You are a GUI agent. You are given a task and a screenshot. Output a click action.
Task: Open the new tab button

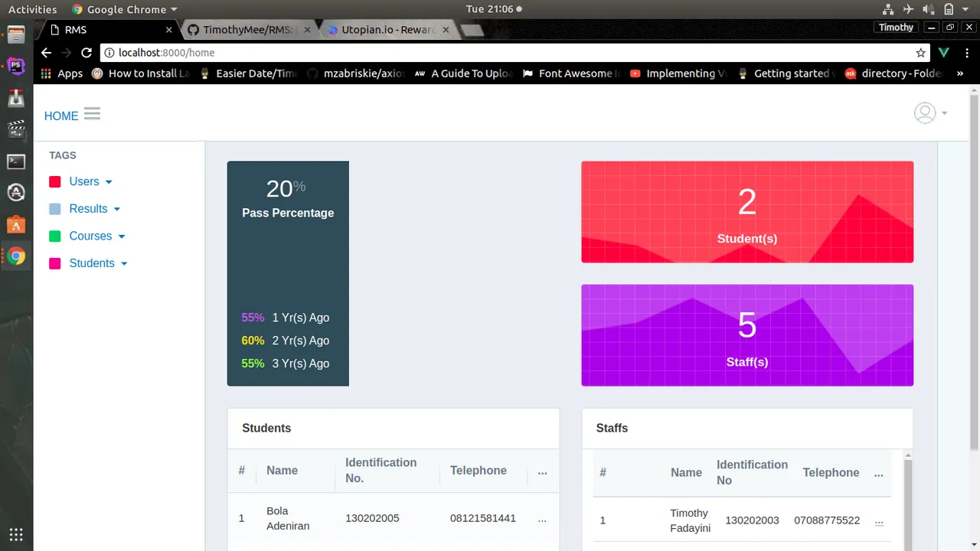(x=472, y=30)
